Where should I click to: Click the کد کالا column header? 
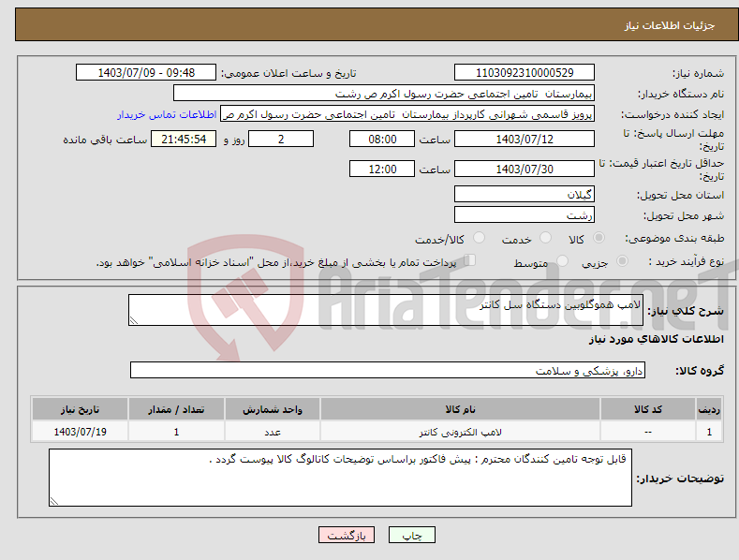point(648,409)
